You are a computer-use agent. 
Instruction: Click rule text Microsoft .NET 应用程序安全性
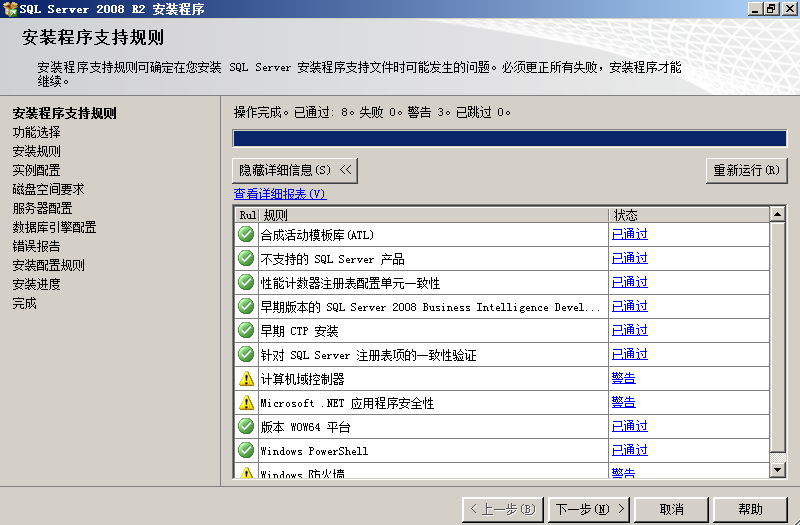click(x=347, y=403)
